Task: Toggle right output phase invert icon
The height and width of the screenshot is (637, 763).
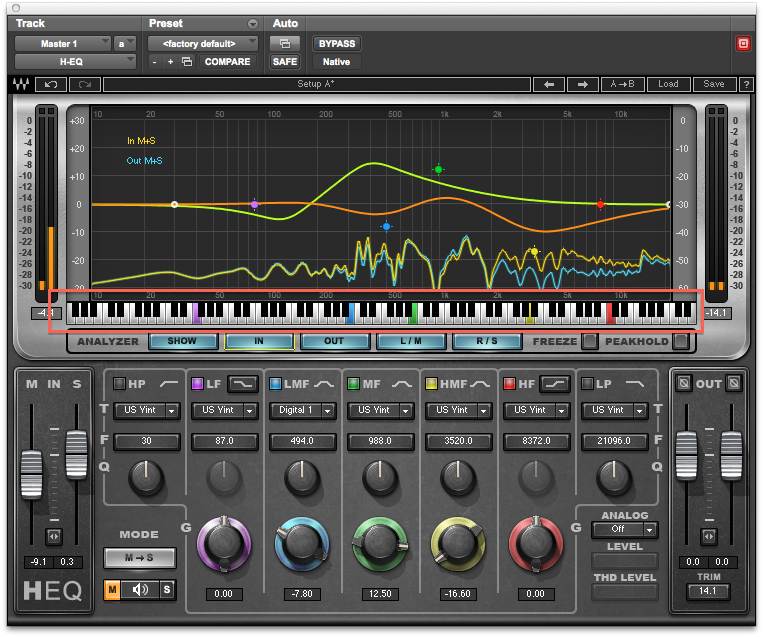Action: [x=734, y=383]
